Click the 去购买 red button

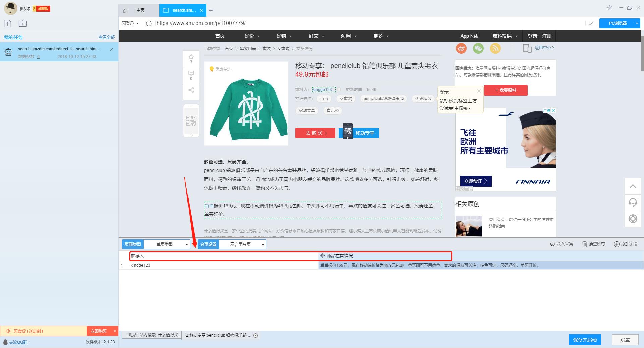tap(315, 133)
